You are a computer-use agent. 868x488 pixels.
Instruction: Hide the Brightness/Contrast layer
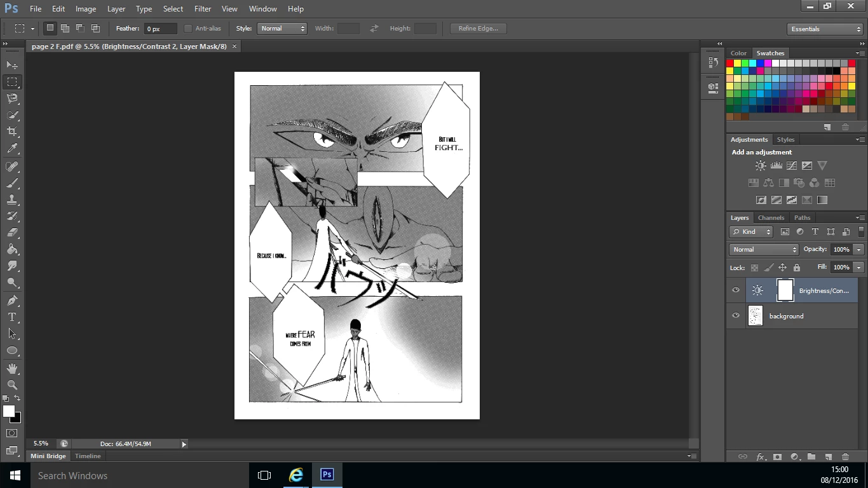[736, 290]
